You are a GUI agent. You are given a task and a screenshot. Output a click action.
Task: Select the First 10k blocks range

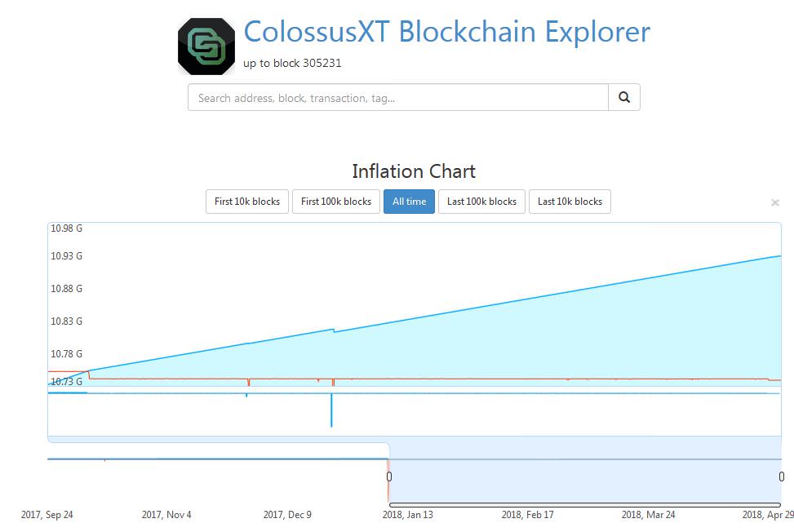click(x=247, y=202)
